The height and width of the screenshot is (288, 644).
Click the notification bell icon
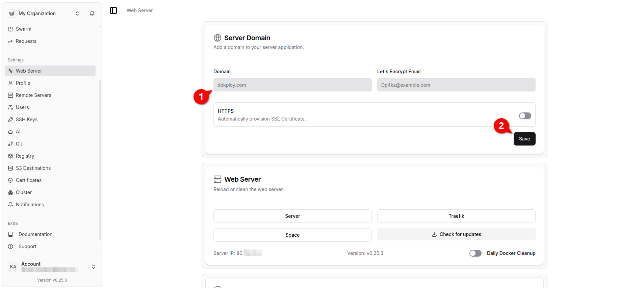92,14
